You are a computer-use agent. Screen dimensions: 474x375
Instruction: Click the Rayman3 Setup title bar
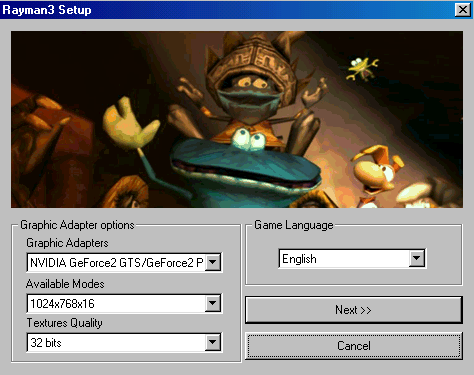pyautogui.click(x=227, y=10)
